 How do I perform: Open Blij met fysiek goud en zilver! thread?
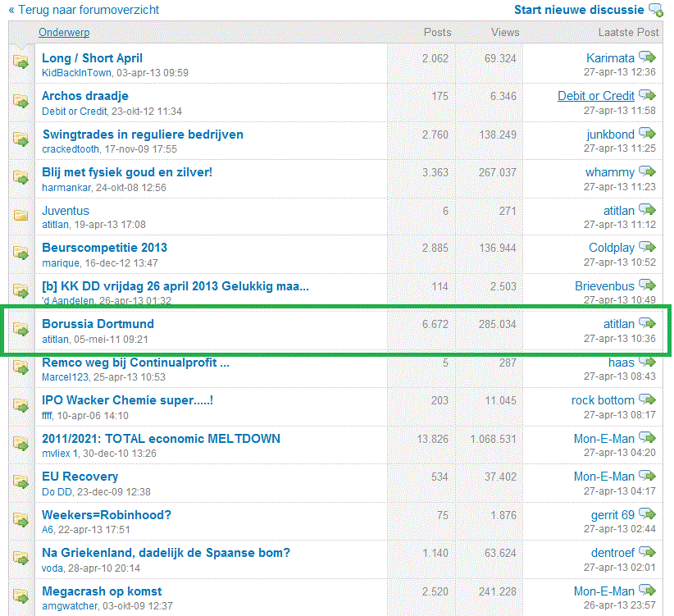point(127,172)
